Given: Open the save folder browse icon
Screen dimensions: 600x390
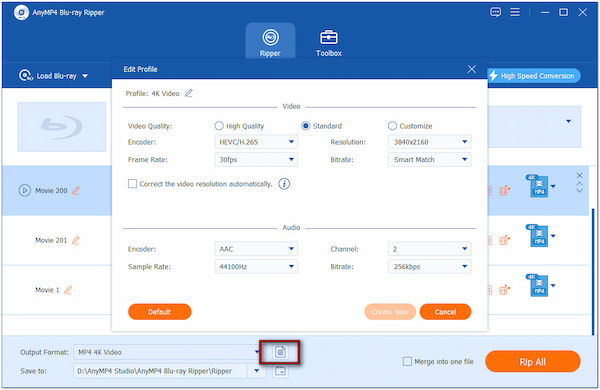Looking at the screenshot, I should point(280,371).
